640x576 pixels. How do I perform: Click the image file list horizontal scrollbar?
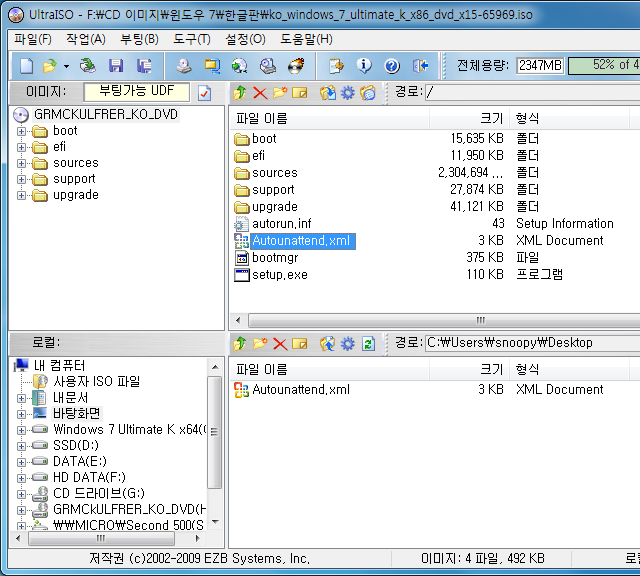pos(444,320)
